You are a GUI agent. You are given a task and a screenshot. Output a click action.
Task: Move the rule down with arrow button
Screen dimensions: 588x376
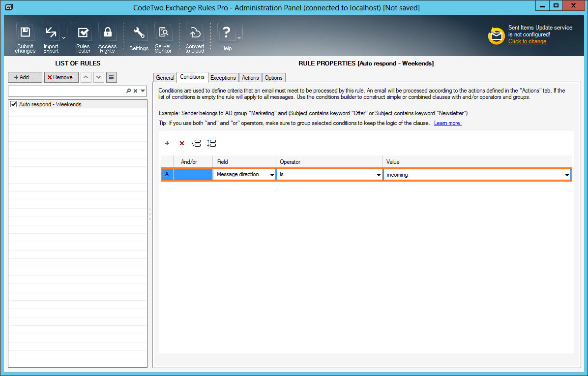coord(99,77)
